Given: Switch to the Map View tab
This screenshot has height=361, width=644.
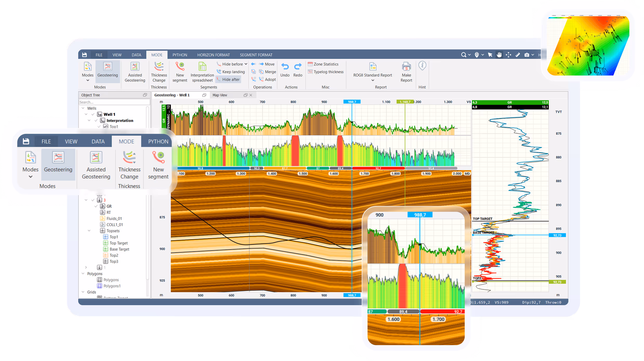Looking at the screenshot, I should (x=220, y=95).
